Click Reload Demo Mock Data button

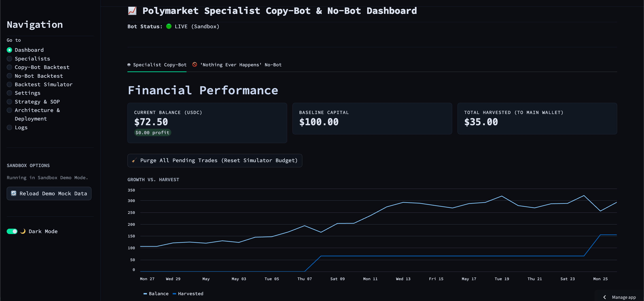pos(49,193)
